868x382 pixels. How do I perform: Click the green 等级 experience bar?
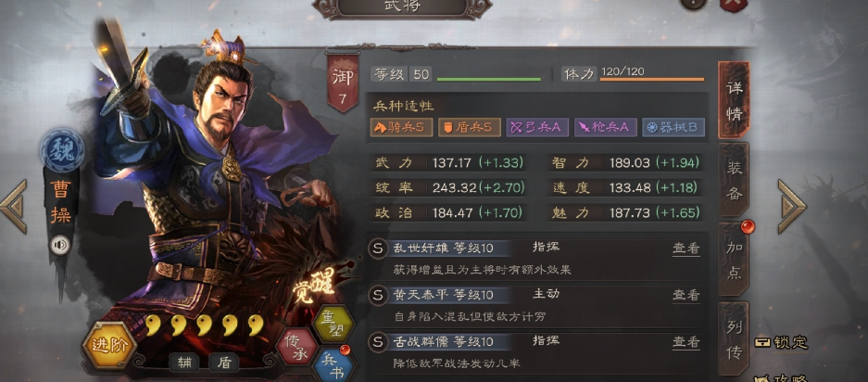pyautogui.click(x=488, y=80)
